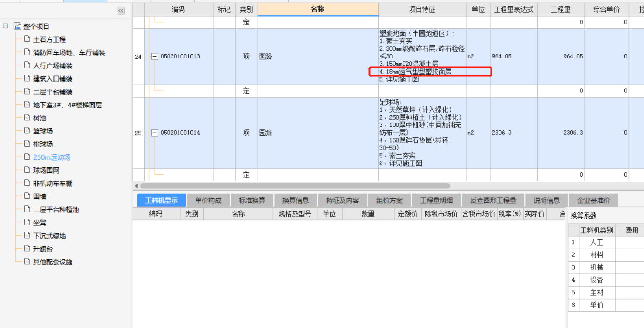The image size is (644, 328).
Task: Open 二层平台铺装 tree item
Action: [x=53, y=92]
